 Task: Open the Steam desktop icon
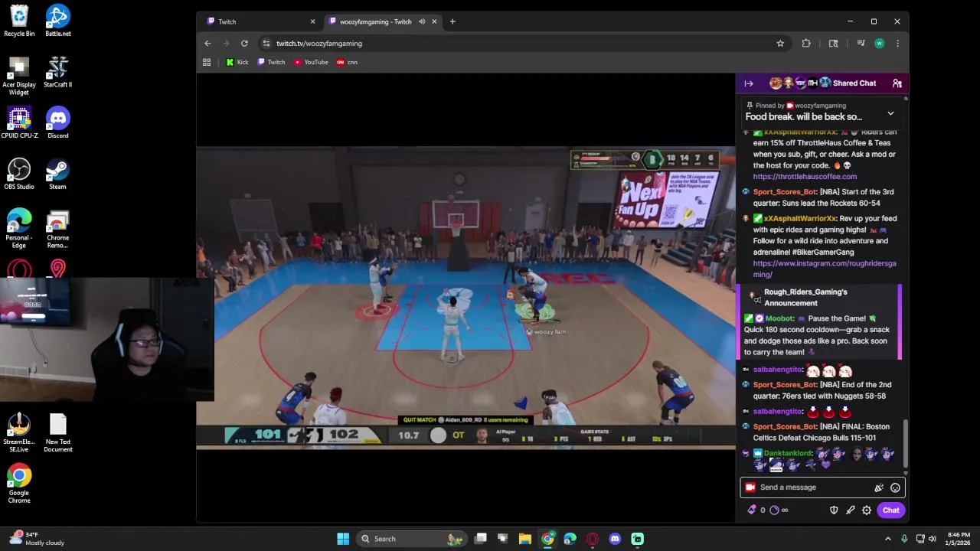tap(58, 174)
